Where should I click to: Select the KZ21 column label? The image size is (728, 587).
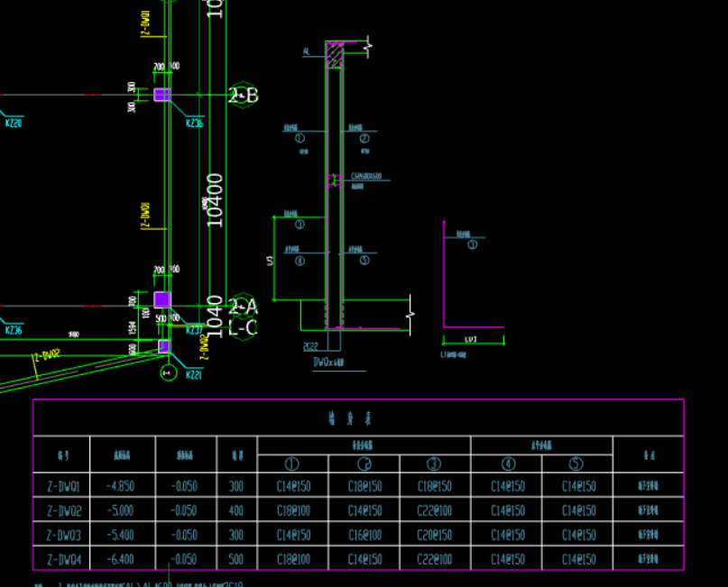tap(194, 375)
